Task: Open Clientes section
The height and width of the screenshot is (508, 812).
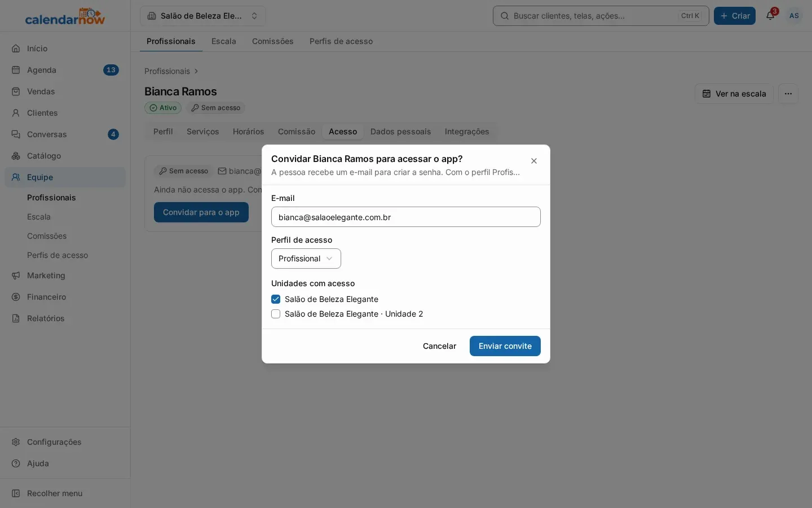Action: coord(65,113)
